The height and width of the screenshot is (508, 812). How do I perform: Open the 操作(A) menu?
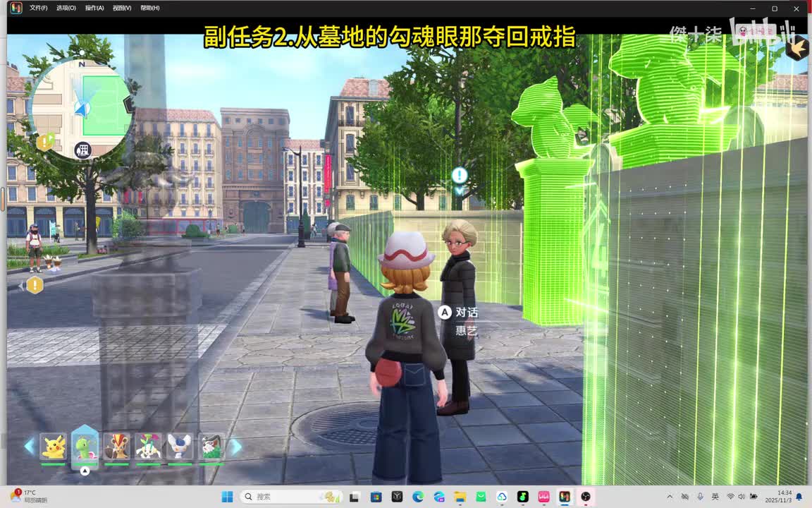pos(94,8)
